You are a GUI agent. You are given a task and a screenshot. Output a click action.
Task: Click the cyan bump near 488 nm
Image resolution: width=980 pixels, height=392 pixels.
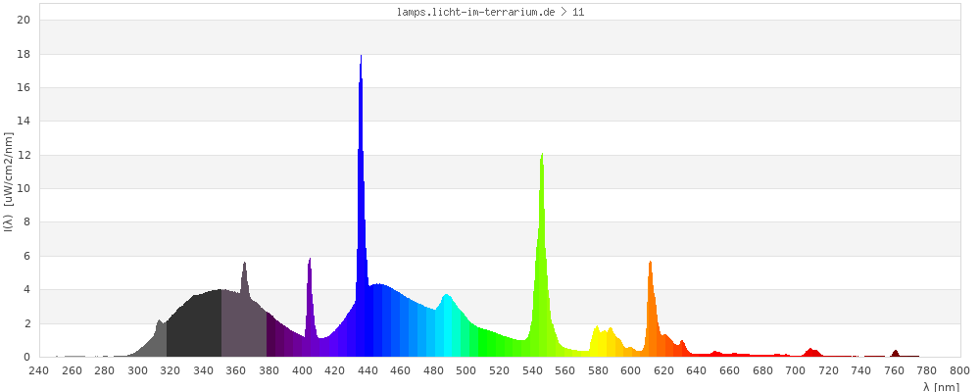pyautogui.click(x=446, y=325)
